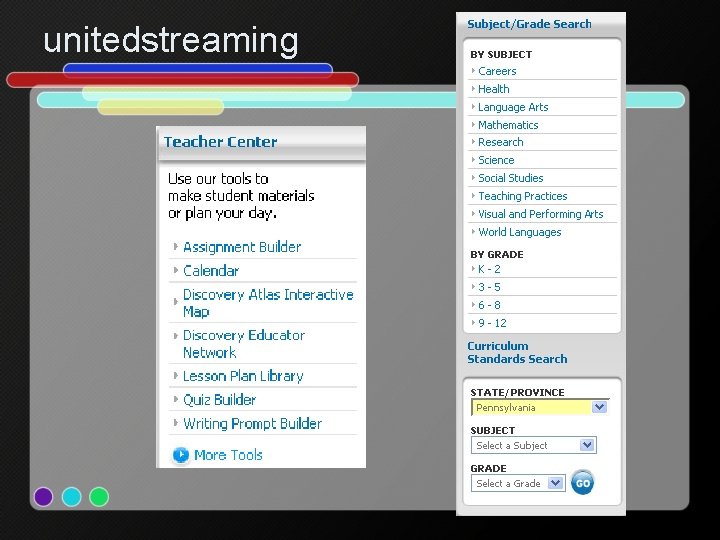The width and height of the screenshot is (720, 540).
Task: Open the Lesson Plan Library
Action: [x=243, y=376]
